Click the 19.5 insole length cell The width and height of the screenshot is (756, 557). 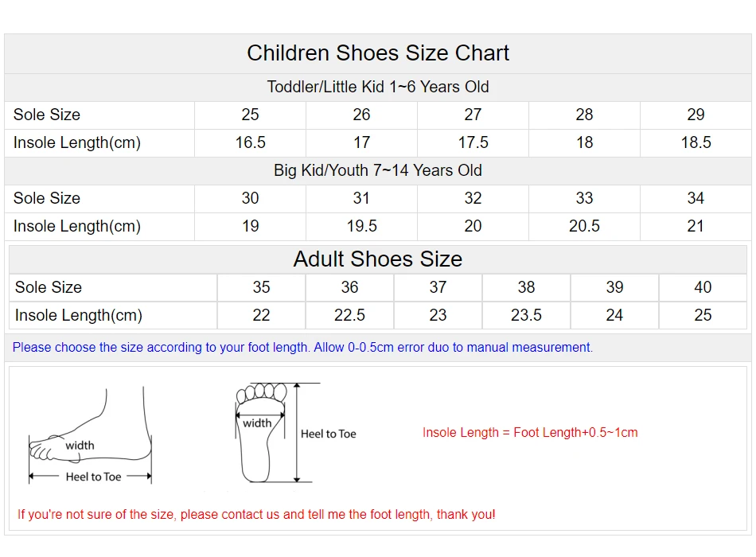(x=361, y=226)
